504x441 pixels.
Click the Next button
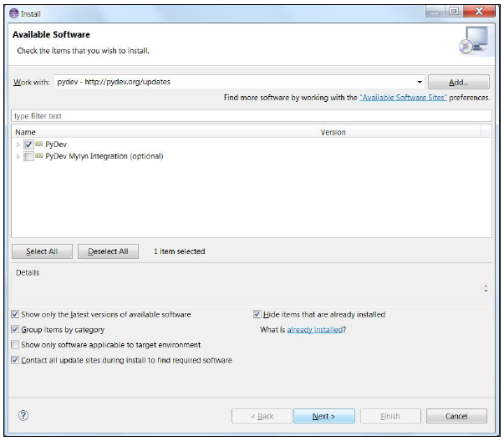click(x=324, y=416)
